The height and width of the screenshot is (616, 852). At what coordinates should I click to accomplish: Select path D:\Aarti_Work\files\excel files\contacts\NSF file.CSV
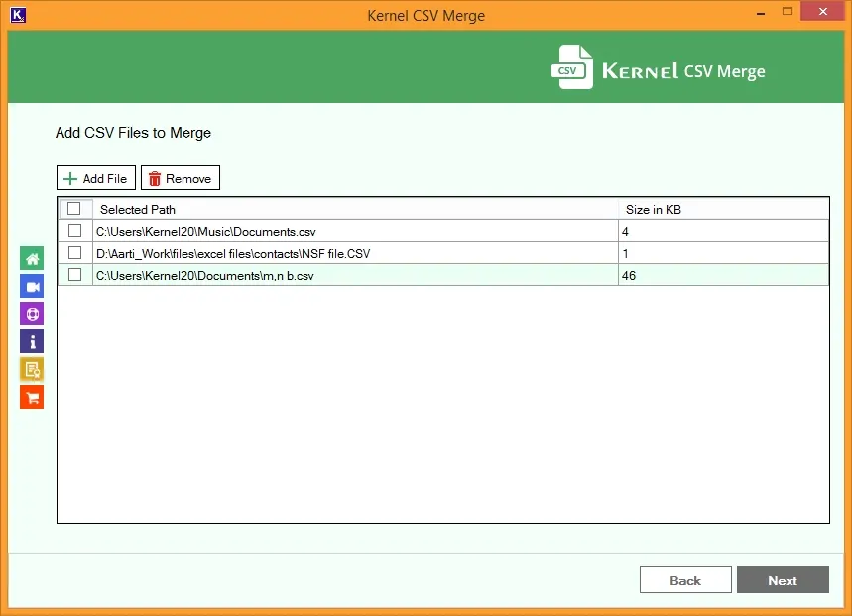(x=355, y=253)
